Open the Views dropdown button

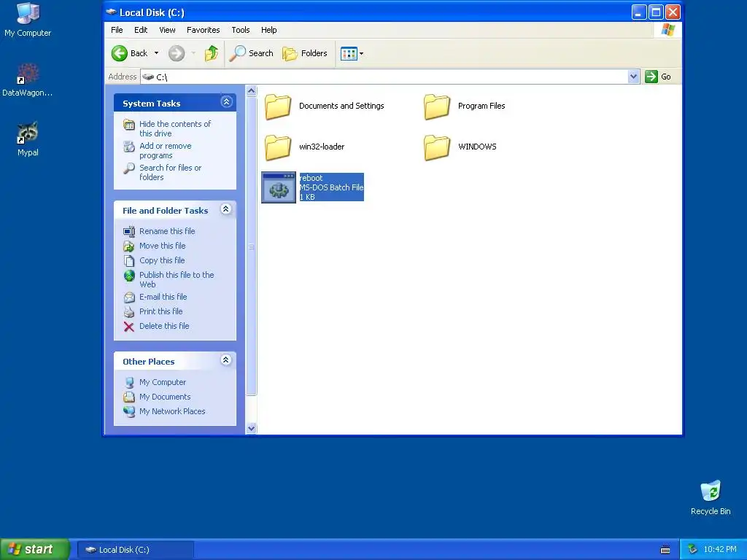(x=352, y=53)
